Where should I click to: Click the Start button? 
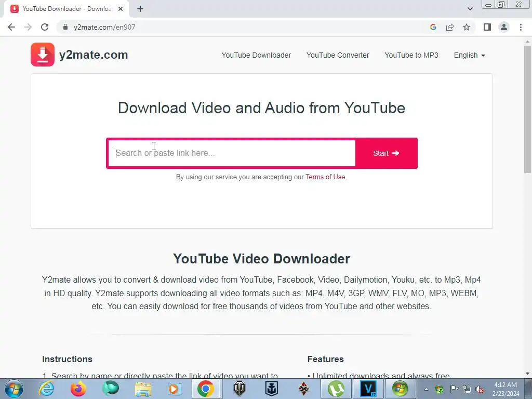pyautogui.click(x=386, y=153)
